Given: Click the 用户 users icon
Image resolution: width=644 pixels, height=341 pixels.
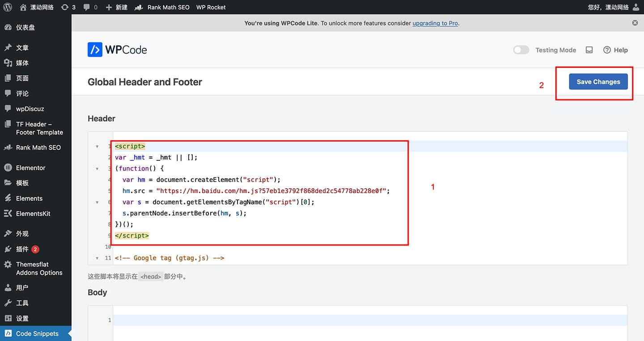Looking at the screenshot, I should coord(8,288).
